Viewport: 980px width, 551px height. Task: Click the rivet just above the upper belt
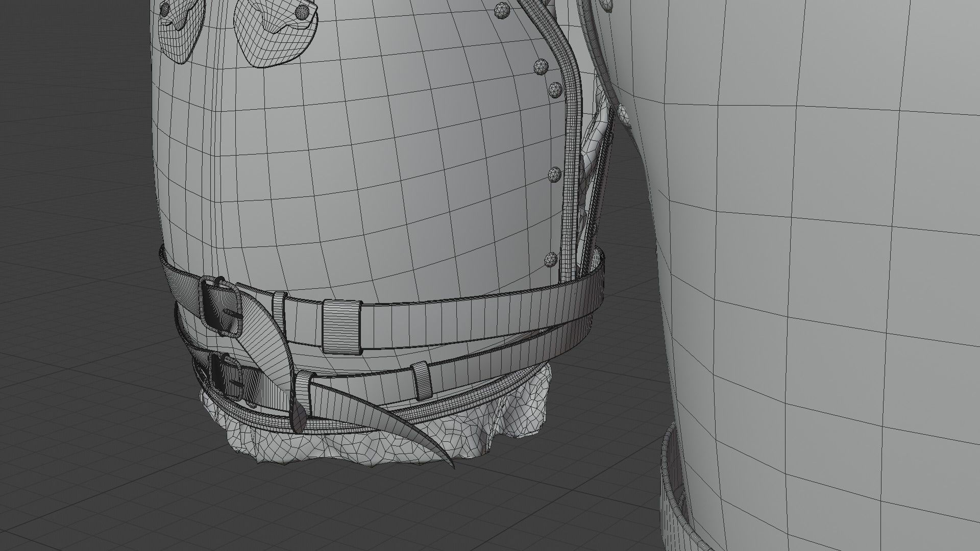tap(551, 259)
